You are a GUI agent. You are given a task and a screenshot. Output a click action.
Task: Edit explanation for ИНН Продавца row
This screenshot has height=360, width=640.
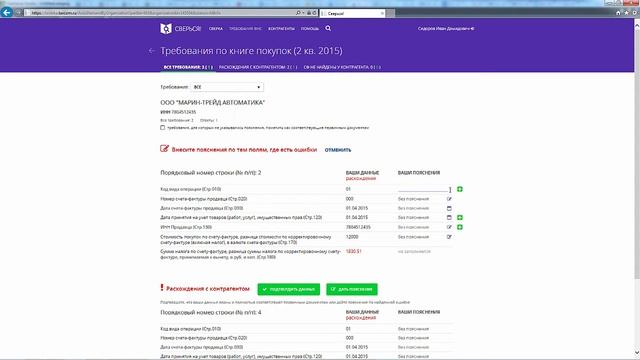point(449,227)
